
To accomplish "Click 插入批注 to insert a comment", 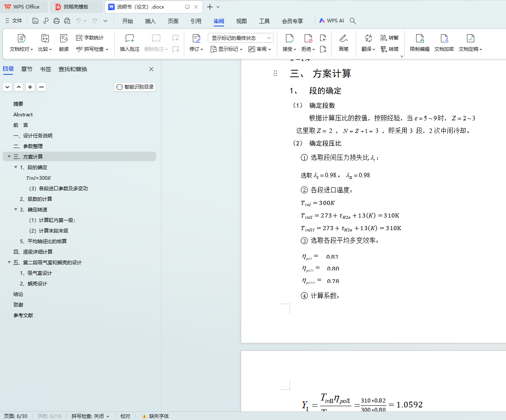I will pyautogui.click(x=130, y=43).
